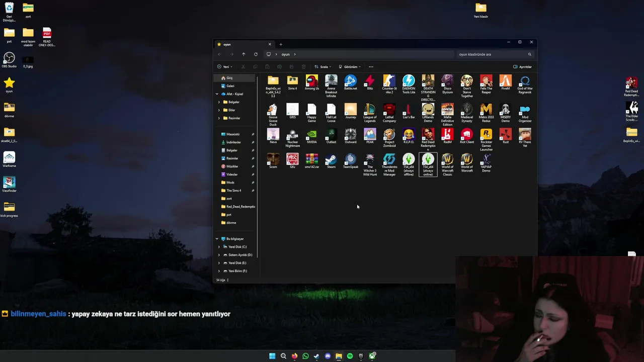Select the Riot Client icon

pos(467,136)
